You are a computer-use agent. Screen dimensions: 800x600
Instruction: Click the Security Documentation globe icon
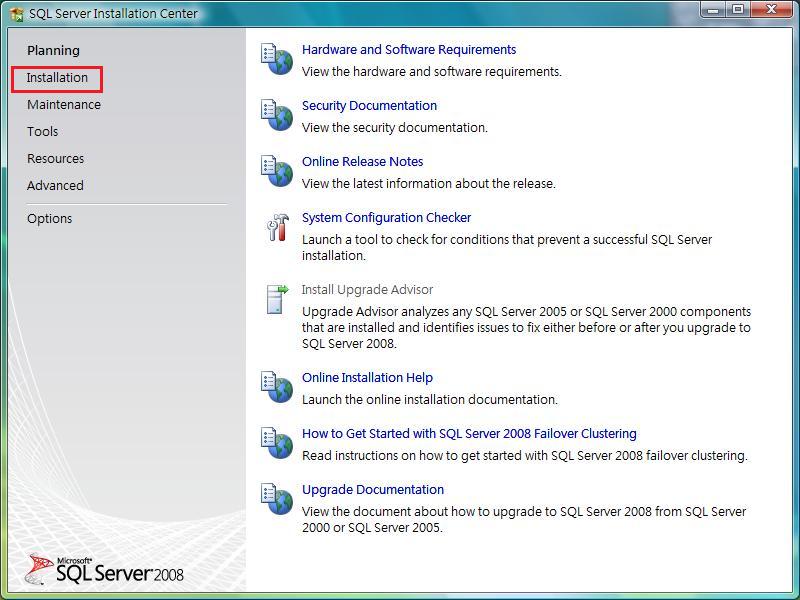277,115
